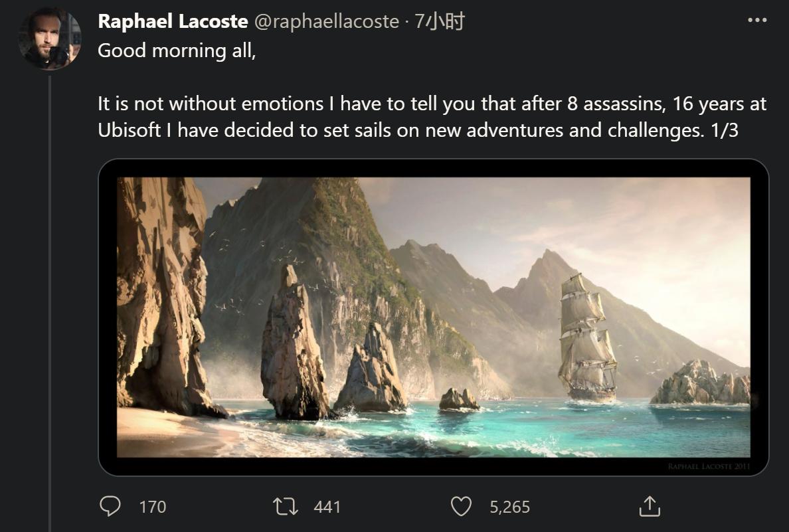Open the Raphael Lacoste display name link
The width and height of the screenshot is (789, 532).
173,21
